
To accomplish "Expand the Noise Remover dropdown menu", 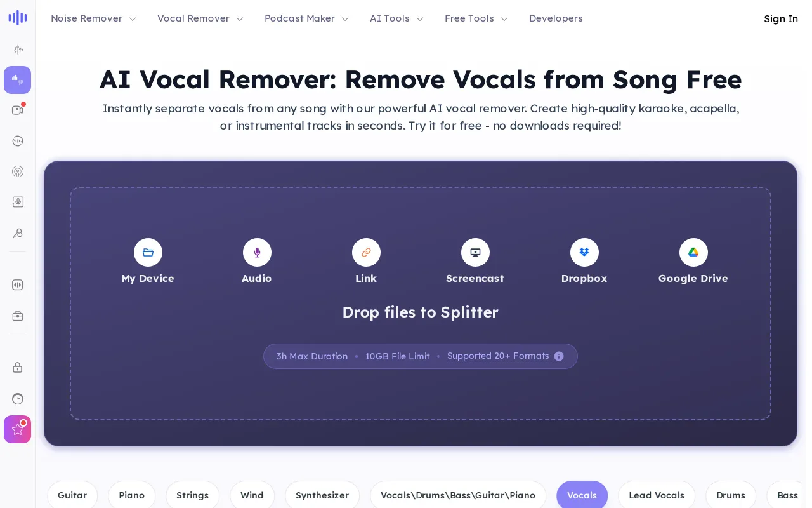I will coord(93,18).
